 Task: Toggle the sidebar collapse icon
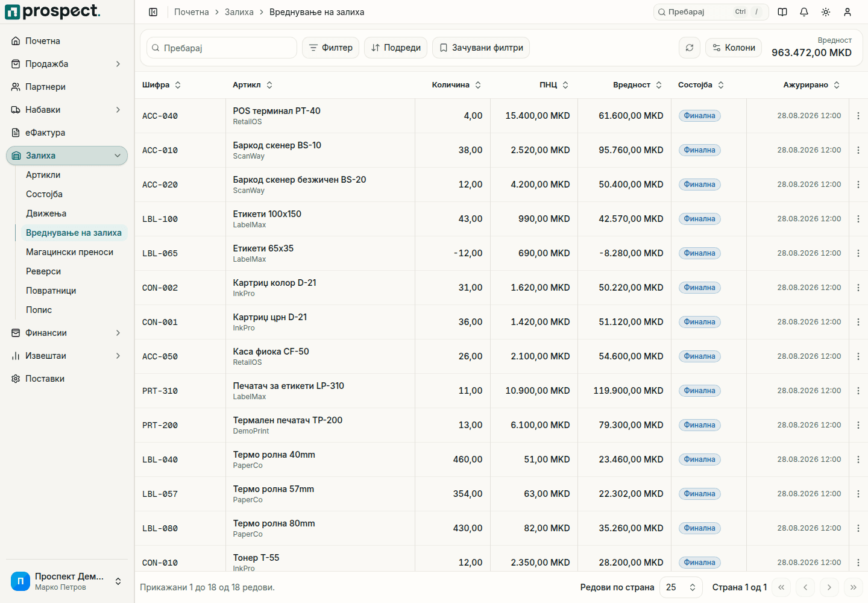(x=153, y=12)
